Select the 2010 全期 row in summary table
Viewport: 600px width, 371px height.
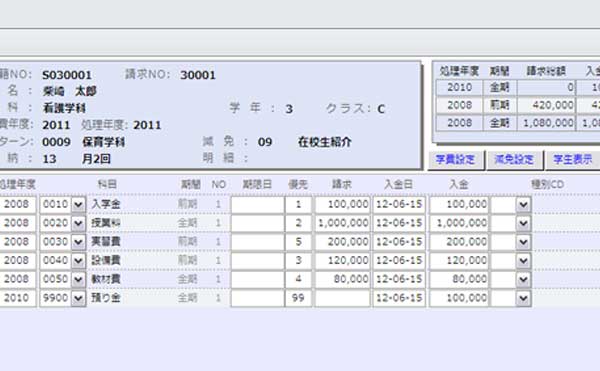518,88
